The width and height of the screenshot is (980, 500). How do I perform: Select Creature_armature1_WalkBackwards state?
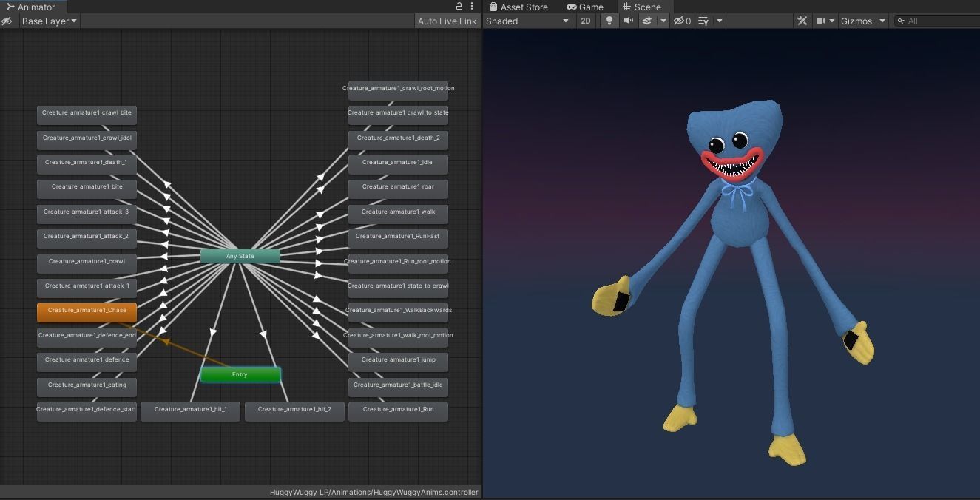point(398,311)
